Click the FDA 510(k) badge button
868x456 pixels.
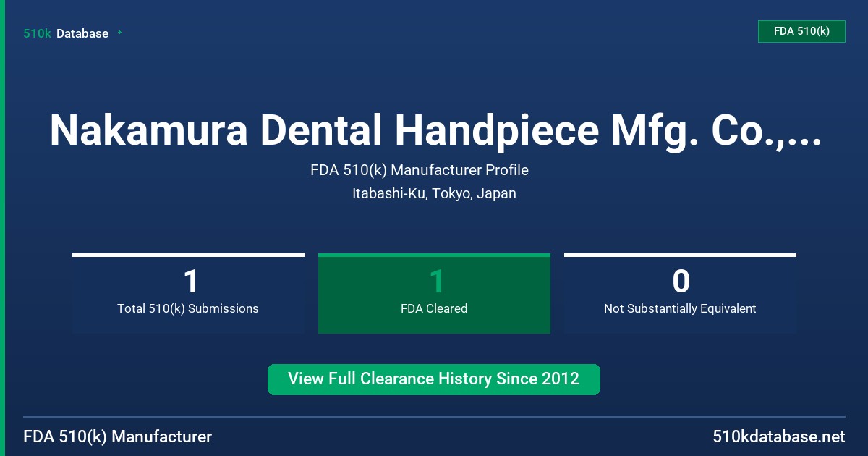[801, 32]
